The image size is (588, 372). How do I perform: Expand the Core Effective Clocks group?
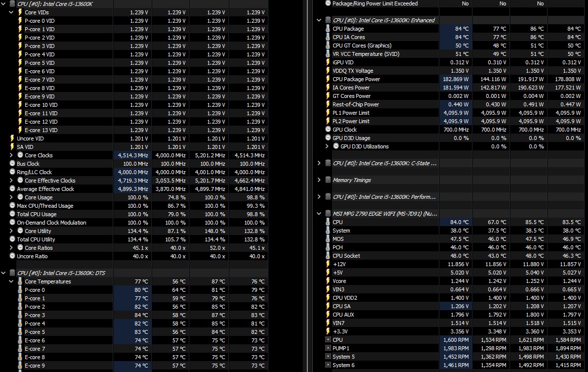click(11, 181)
